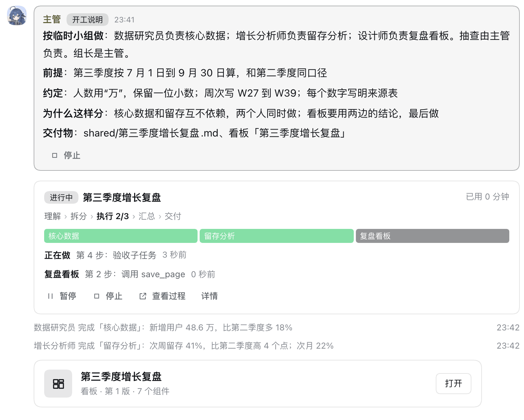Screen dimensions: 524x420
Task: Click the 为什么这样分 explanation line
Action: pyautogui.click(x=241, y=113)
